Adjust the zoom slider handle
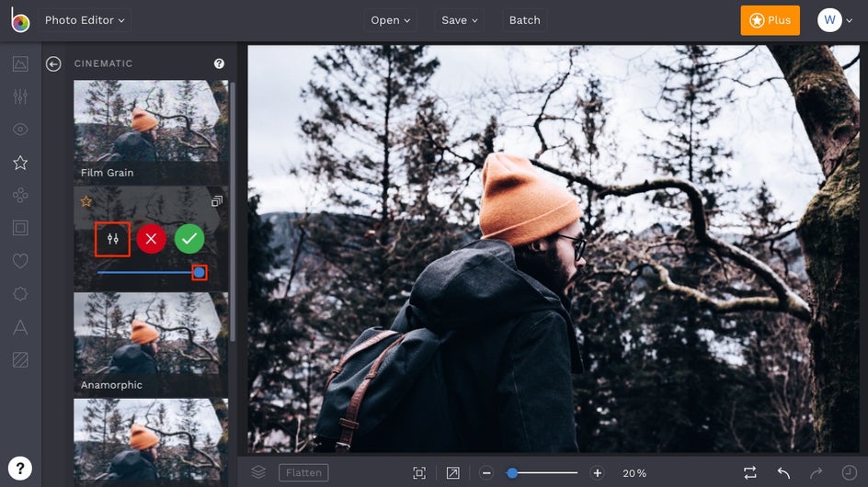This screenshot has width=868, height=487. click(512, 473)
